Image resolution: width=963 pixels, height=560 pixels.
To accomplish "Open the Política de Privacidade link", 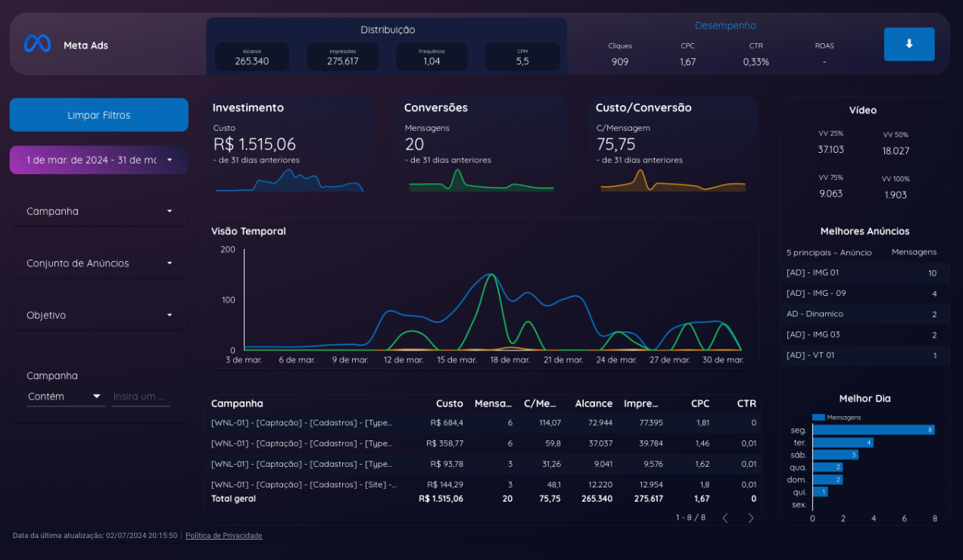I will (223, 536).
